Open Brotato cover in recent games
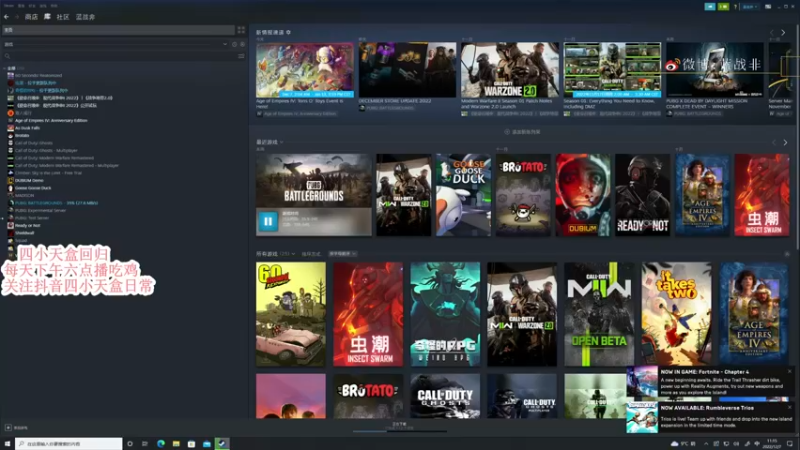 523,195
